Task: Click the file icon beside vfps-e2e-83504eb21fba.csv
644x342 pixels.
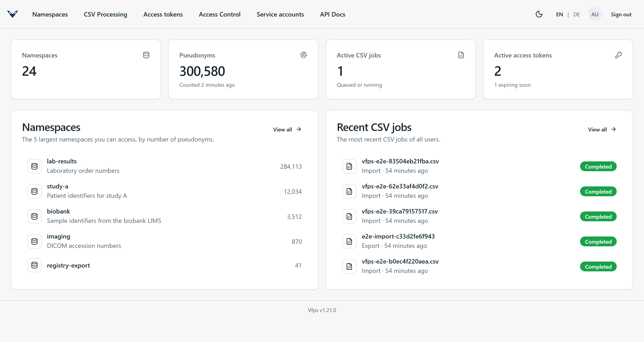Action: tap(349, 166)
